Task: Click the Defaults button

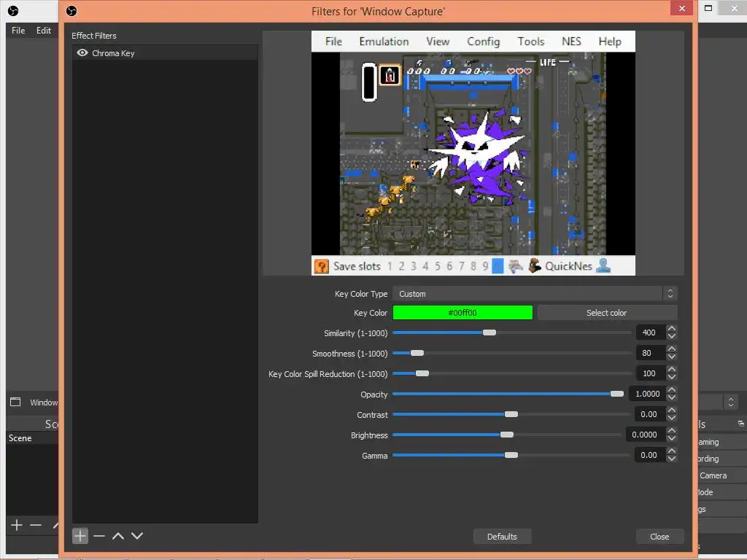Action: click(x=502, y=537)
